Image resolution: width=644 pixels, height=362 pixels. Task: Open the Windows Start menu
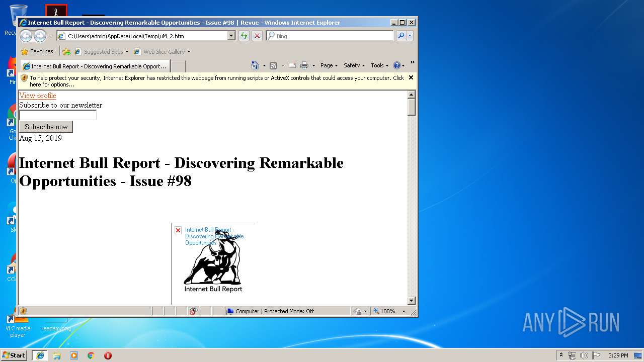(x=14, y=355)
